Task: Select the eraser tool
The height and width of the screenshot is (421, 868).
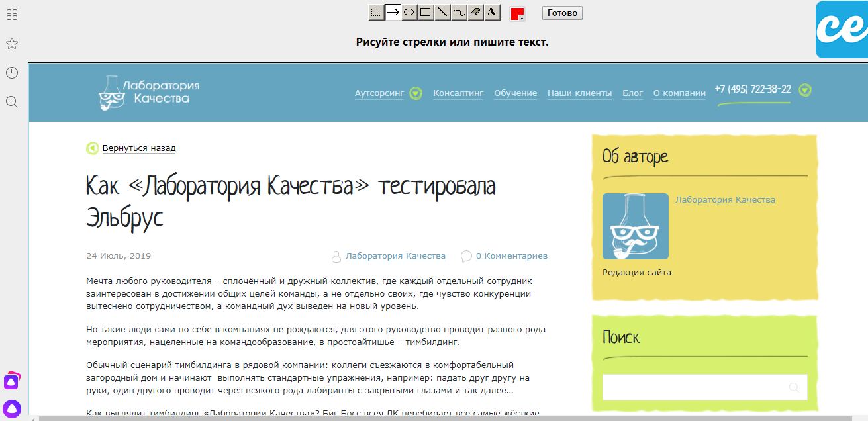Action: point(475,12)
